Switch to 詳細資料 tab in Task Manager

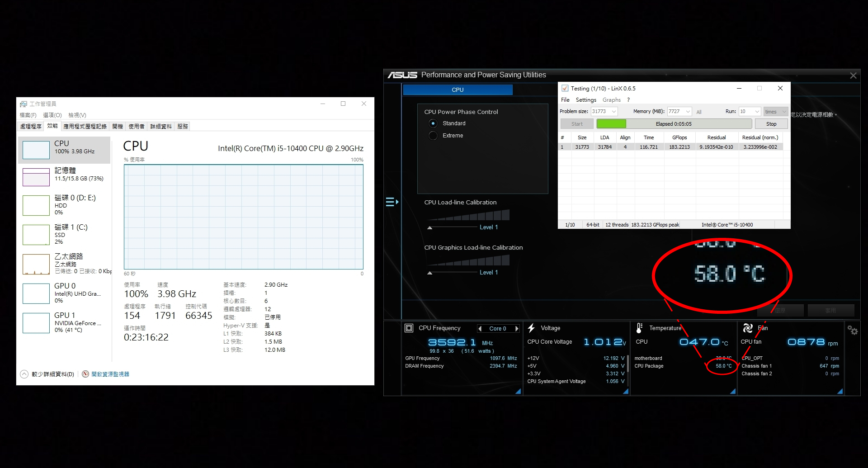click(161, 127)
